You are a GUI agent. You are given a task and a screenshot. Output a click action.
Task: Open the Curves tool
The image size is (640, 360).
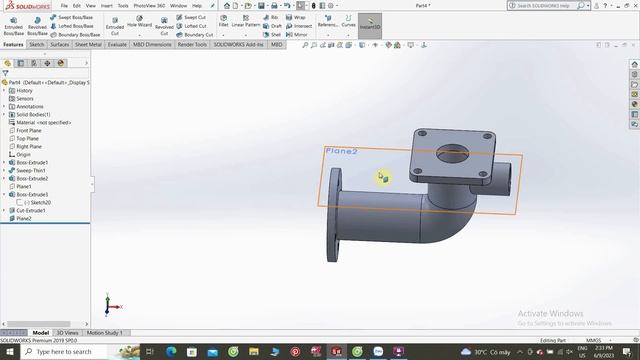pos(348,21)
